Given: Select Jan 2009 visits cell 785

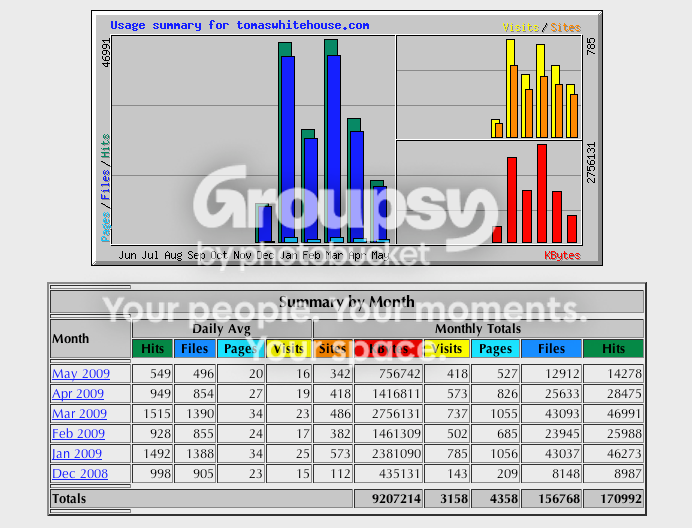Looking at the screenshot, I should click(447, 453).
